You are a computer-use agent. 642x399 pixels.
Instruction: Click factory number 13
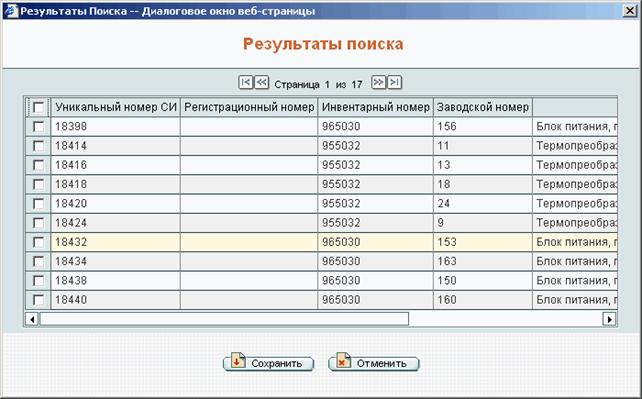(x=483, y=165)
